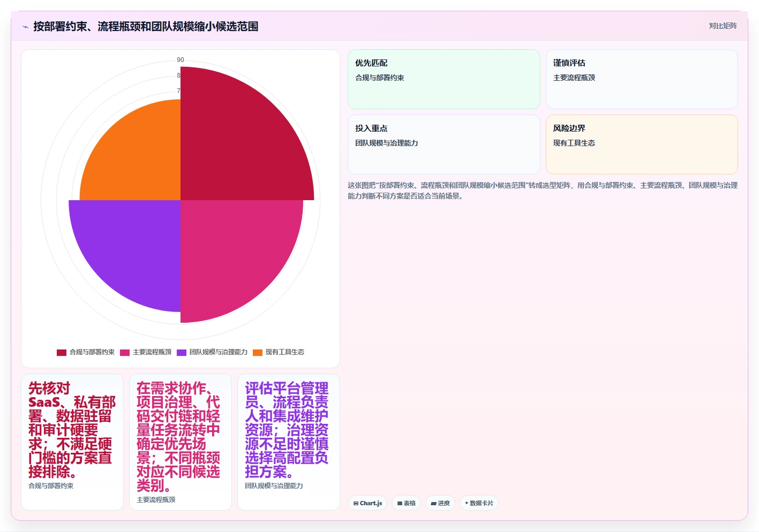
Task: Click the 数据卡片 tag
Action: pyautogui.click(x=479, y=503)
